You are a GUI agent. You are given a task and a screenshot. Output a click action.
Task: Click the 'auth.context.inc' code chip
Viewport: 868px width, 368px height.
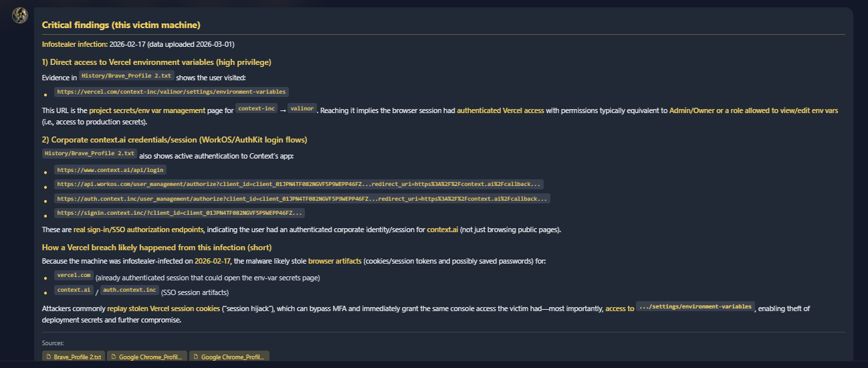[x=130, y=290]
